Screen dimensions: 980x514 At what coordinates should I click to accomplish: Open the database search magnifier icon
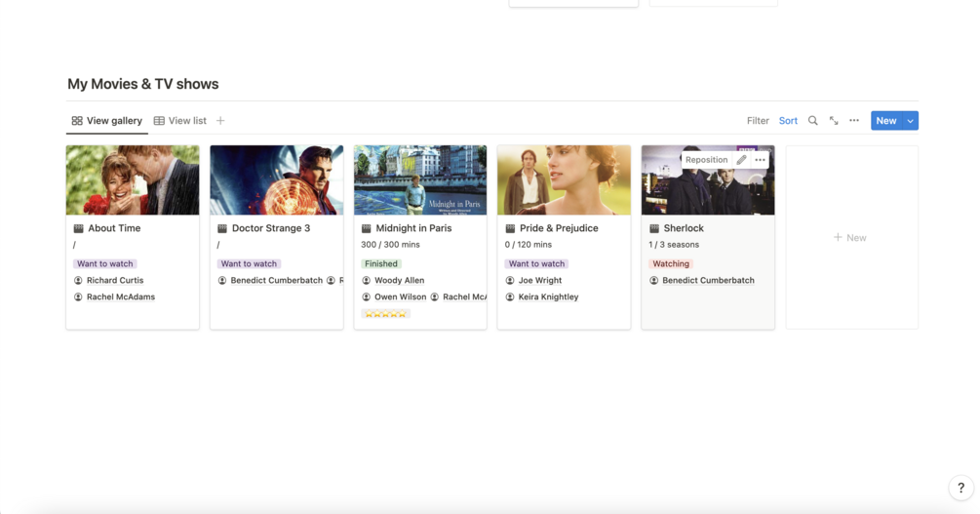[x=812, y=121]
